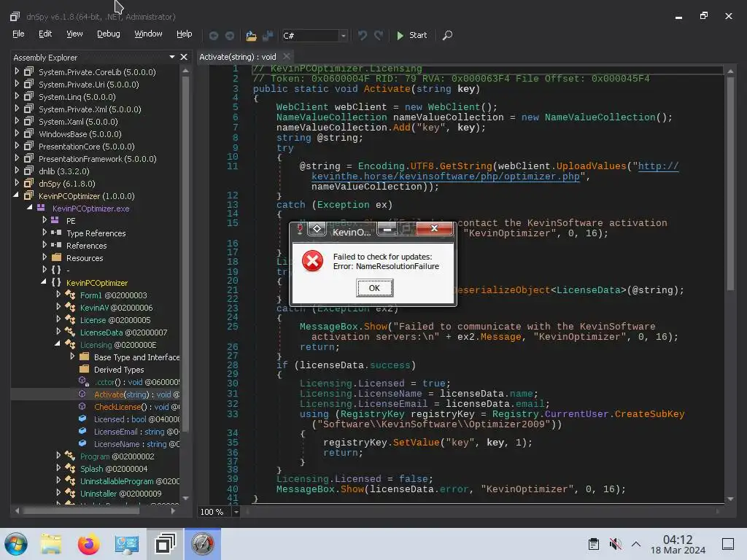Open the Debug menu

(109, 34)
